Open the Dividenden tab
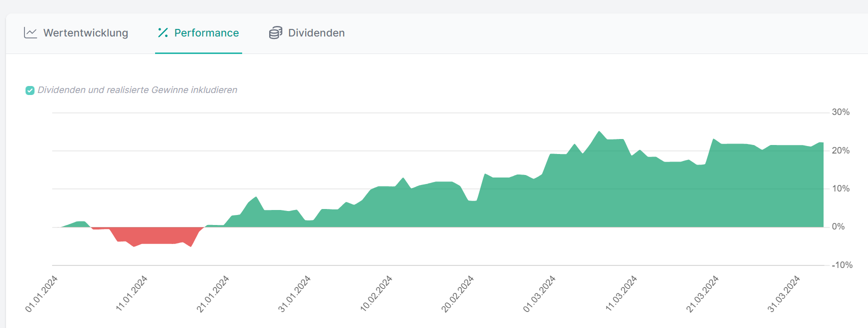 tap(316, 33)
